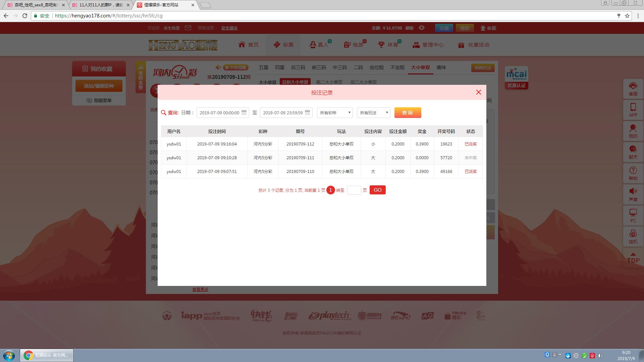This screenshot has width=644, height=362.
Task: Reload the page with browser refresh
Action: 25,16
